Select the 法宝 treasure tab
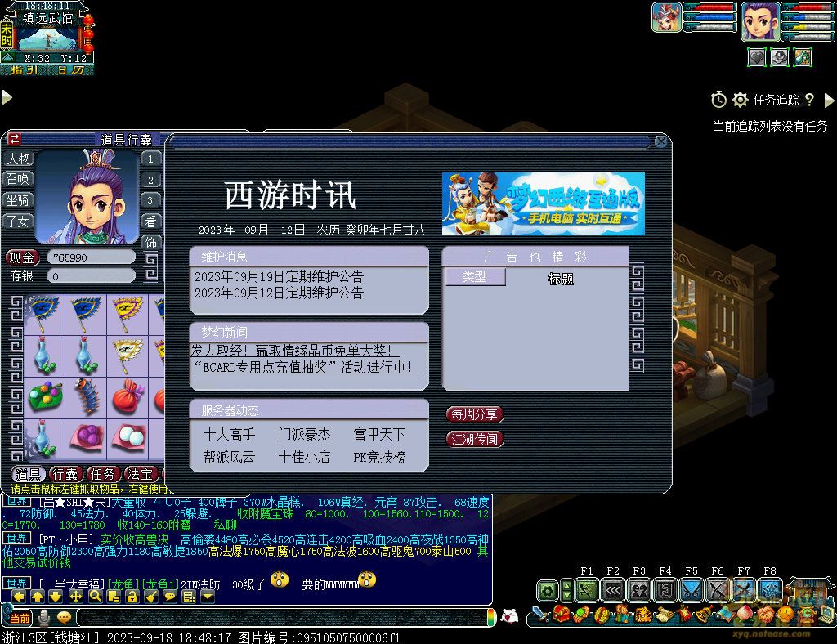The image size is (837, 644). coord(141,474)
